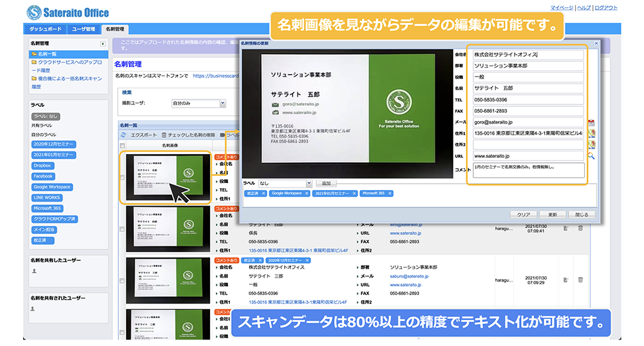Remove the Microsoft 365 tag in the dialog
The height and width of the screenshot is (346, 644).
pyautogui.click(x=390, y=193)
